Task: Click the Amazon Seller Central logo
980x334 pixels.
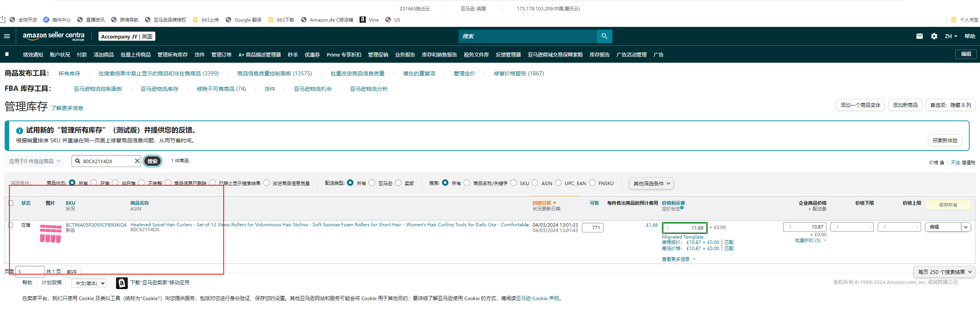Action: [53, 36]
